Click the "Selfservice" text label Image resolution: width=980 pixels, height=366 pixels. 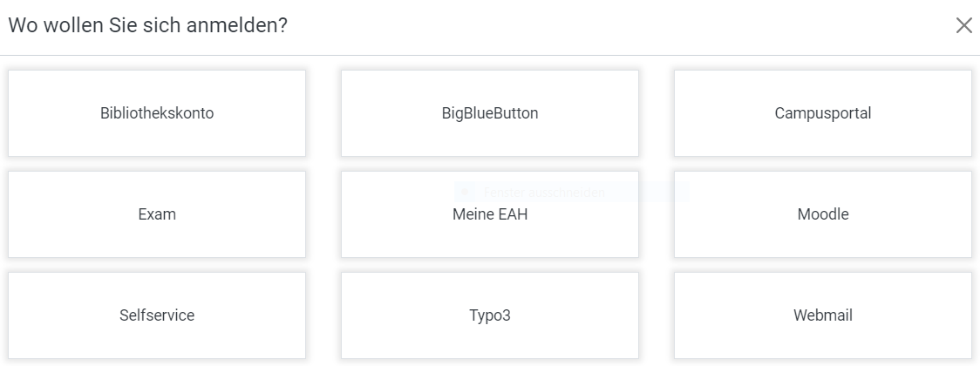click(x=157, y=315)
